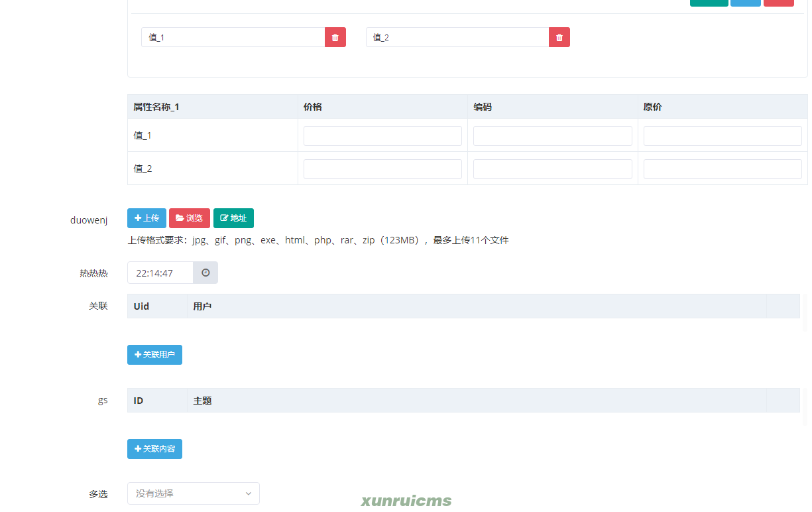Click the 22:14:47 time field

[x=160, y=273]
